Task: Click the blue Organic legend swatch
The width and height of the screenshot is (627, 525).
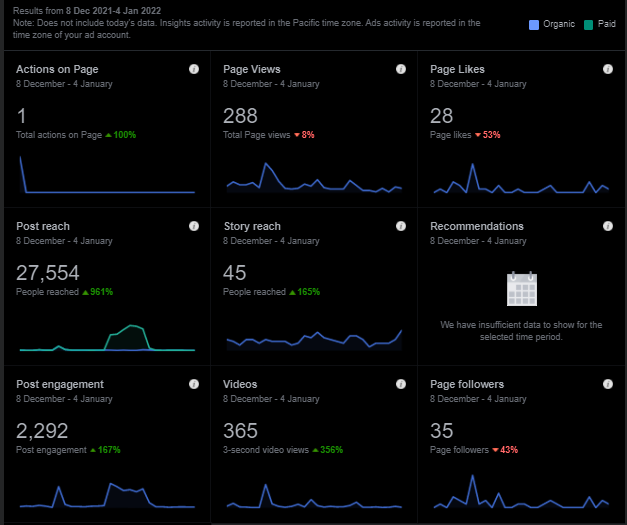Action: tap(534, 24)
